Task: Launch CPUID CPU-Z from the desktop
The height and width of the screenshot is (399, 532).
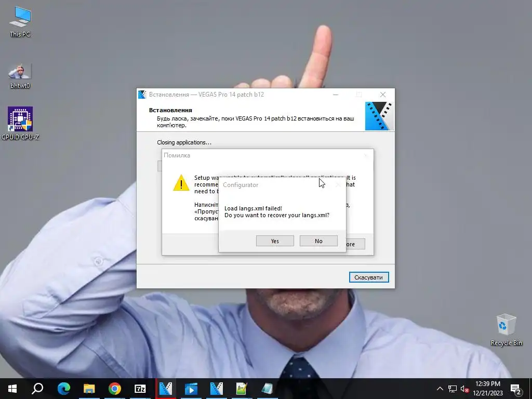Action: pos(20,123)
